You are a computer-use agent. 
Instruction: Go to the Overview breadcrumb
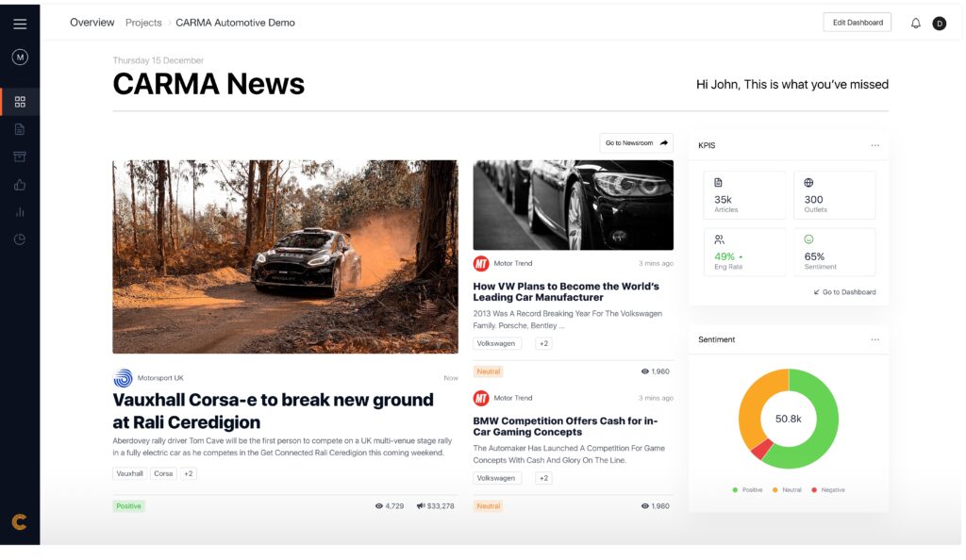point(92,23)
